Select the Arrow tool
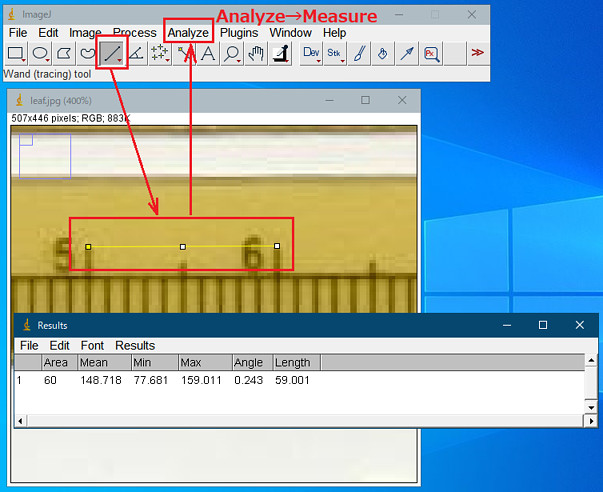This screenshot has width=603, height=492. coord(407,53)
